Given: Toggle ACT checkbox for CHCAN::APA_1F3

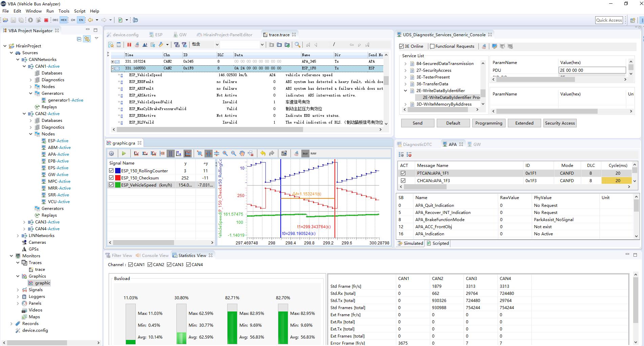Looking at the screenshot, I should pos(403,181).
